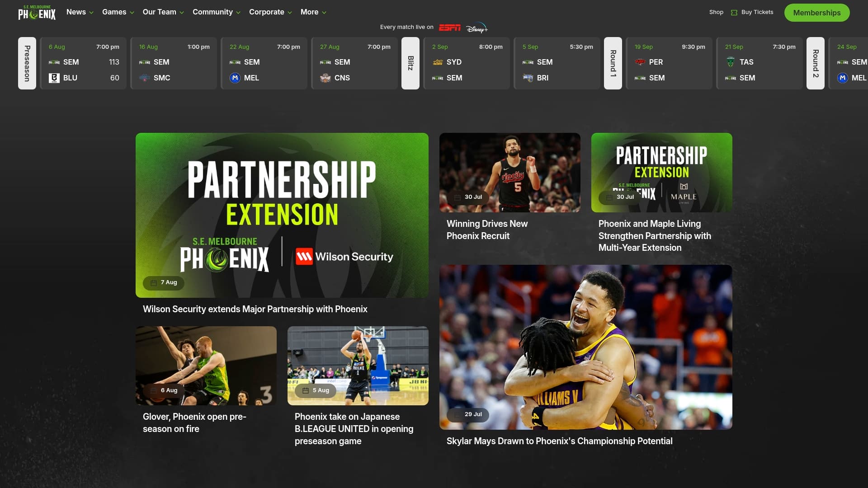Screen dimensions: 868x488
Task: Open the ESPN logo link
Action: [450, 28]
